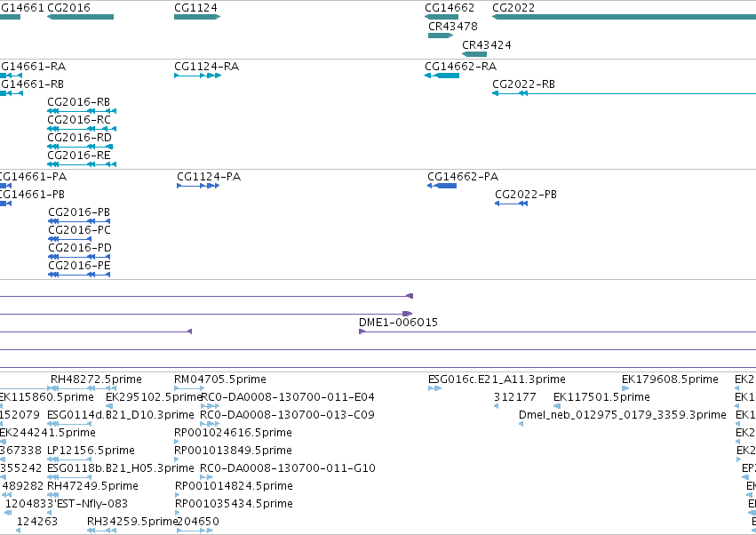Click transcript CG2022-RB label
Screen dimensions: 756x535
point(523,84)
